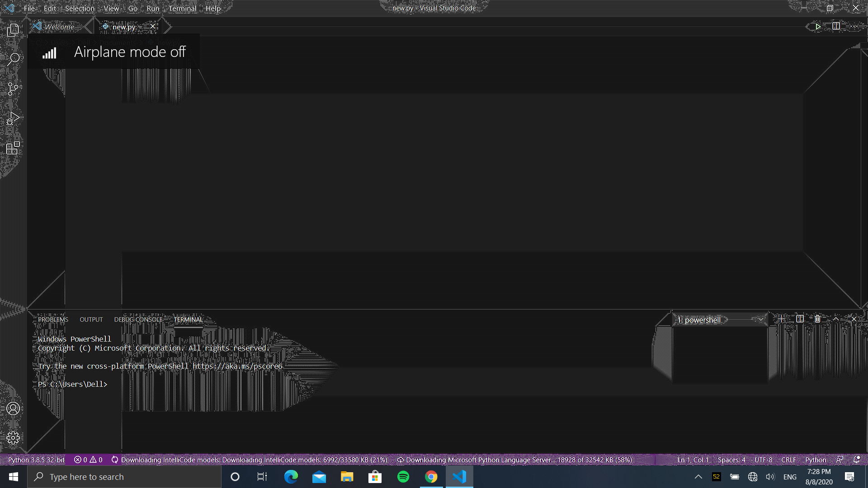
Task: Split the terminal panel
Action: click(800, 319)
